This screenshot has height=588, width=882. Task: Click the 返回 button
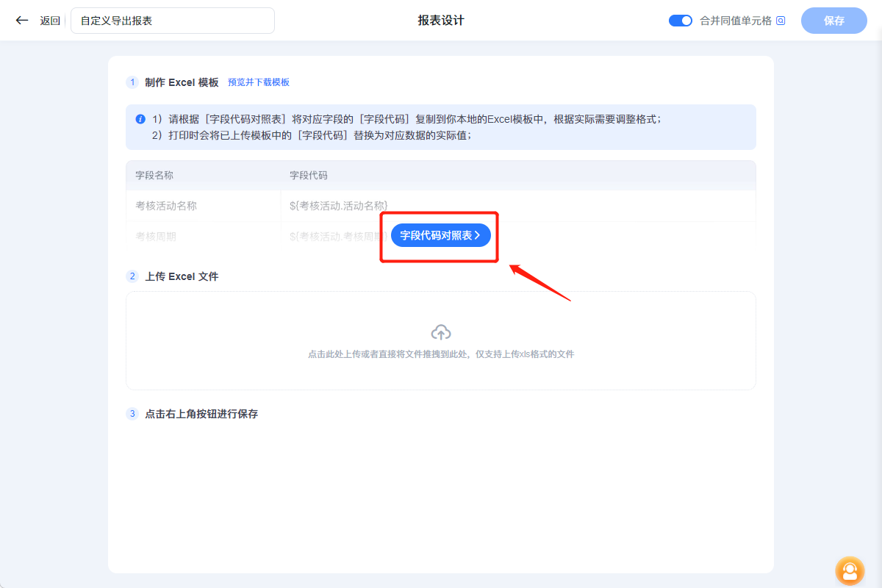[x=49, y=20]
